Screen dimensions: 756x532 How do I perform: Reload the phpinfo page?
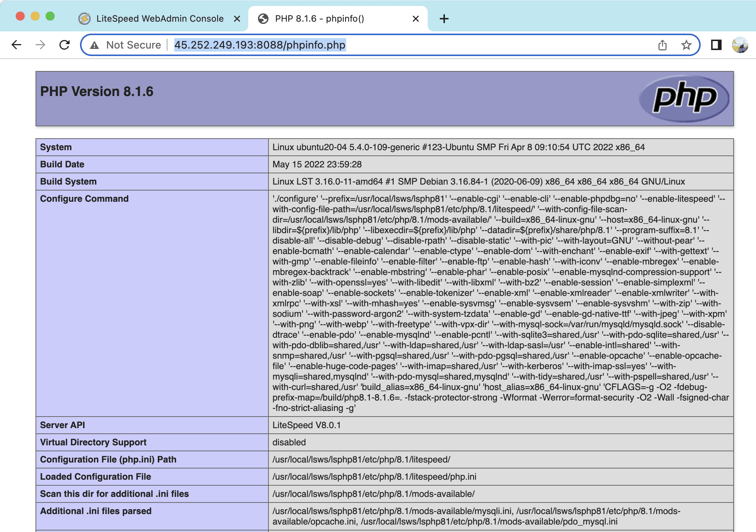65,45
